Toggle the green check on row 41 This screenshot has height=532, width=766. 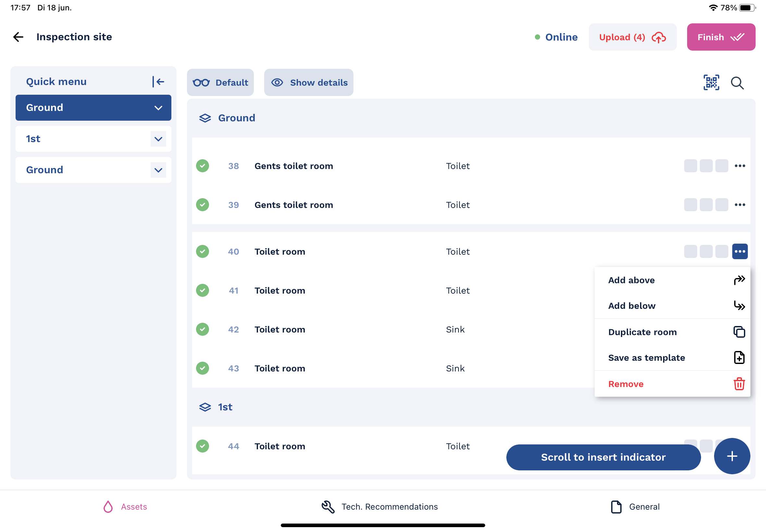[203, 291]
